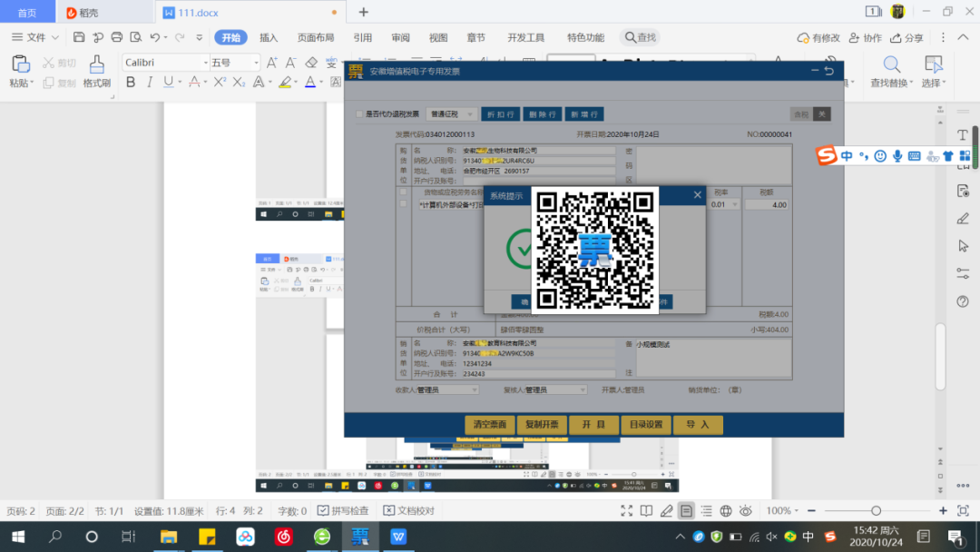Open the 收款人 payee dropdown
The height and width of the screenshot is (552, 980).
(475, 390)
